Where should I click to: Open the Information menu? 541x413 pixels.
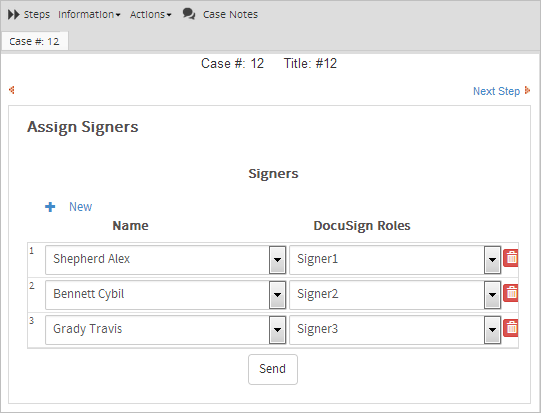tap(89, 14)
